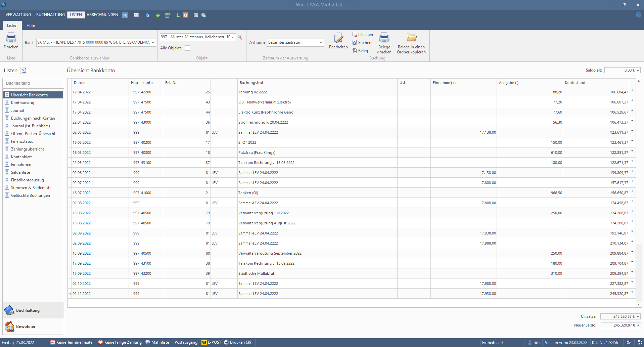Export the list with the Excel icon
The height and width of the screenshot is (347, 644).
[x=23, y=70]
